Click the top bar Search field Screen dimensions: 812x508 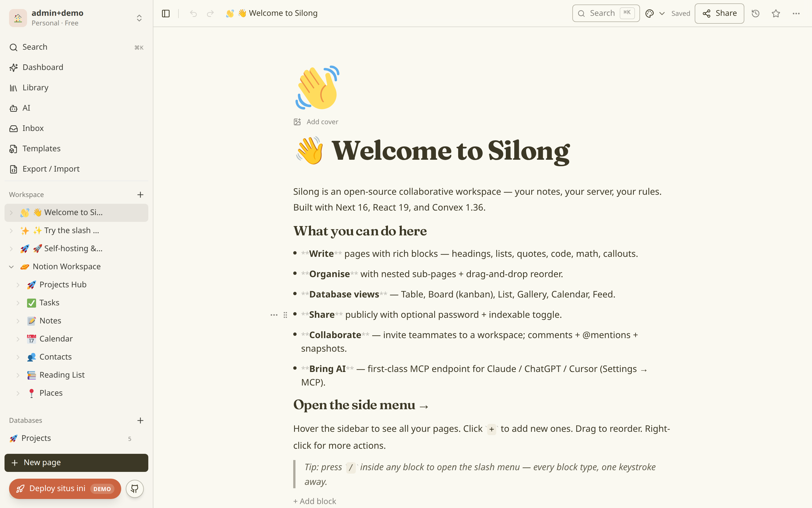click(x=606, y=14)
